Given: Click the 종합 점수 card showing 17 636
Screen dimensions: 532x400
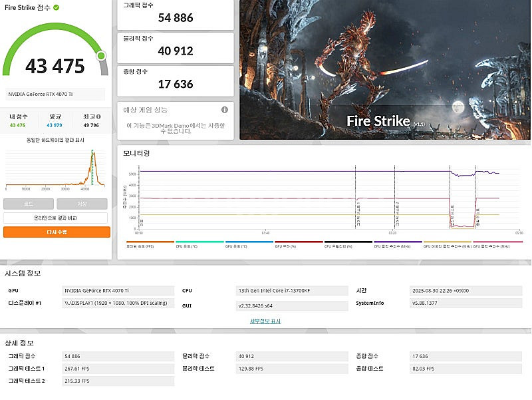Looking at the screenshot, I should [x=176, y=81].
